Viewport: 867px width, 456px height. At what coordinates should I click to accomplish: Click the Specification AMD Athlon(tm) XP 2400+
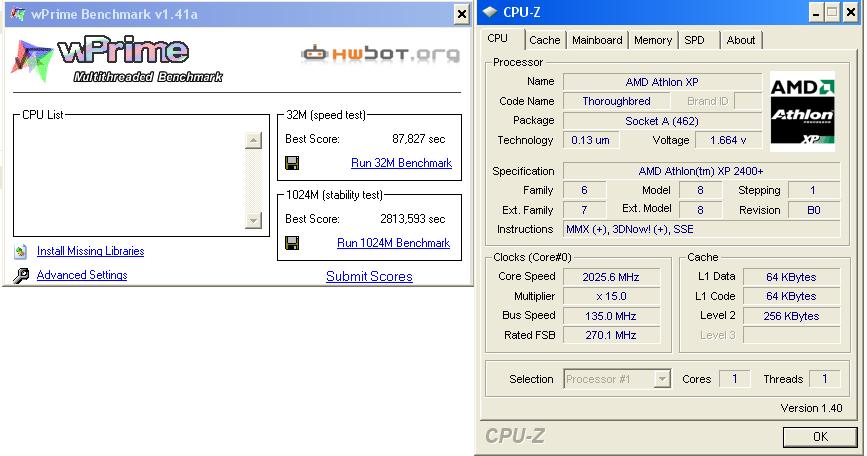(x=701, y=171)
